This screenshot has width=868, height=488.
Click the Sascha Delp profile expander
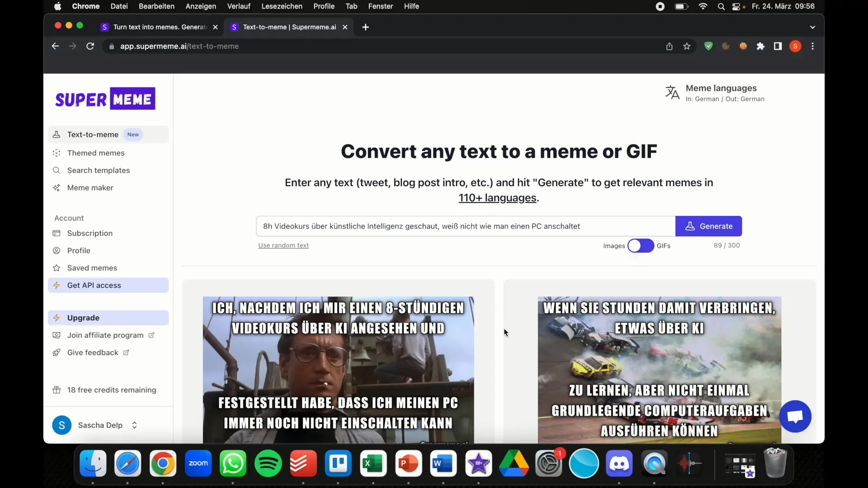pos(134,426)
